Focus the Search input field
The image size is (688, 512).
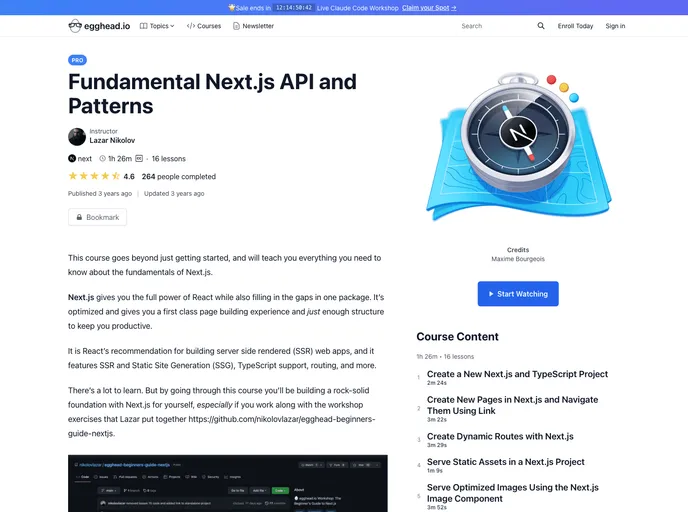[x=496, y=26]
